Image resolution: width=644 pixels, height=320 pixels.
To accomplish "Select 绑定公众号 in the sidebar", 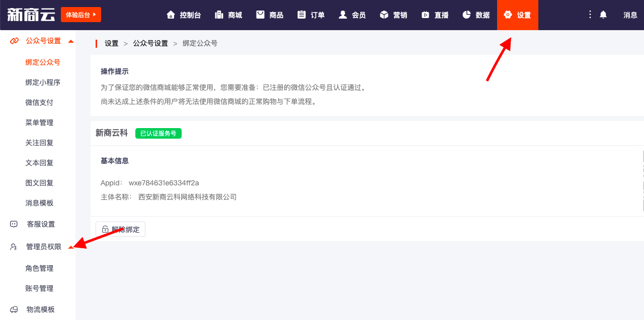I will coord(43,62).
